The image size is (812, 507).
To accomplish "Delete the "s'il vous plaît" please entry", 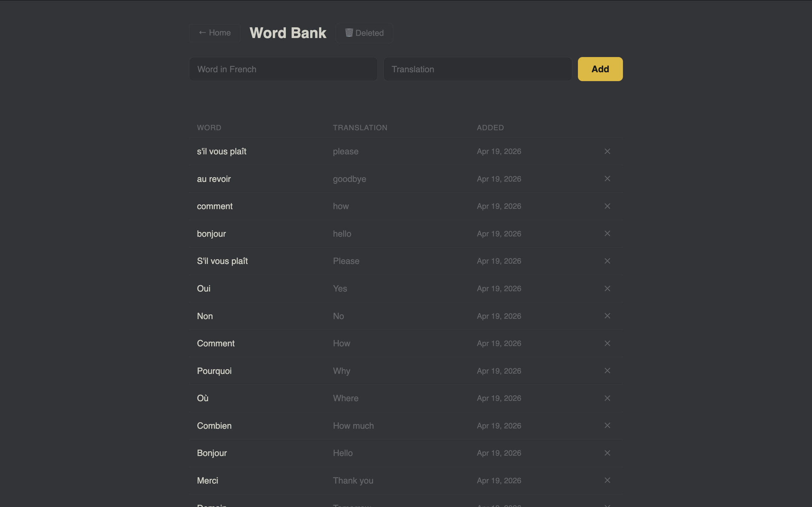I will 607,151.
